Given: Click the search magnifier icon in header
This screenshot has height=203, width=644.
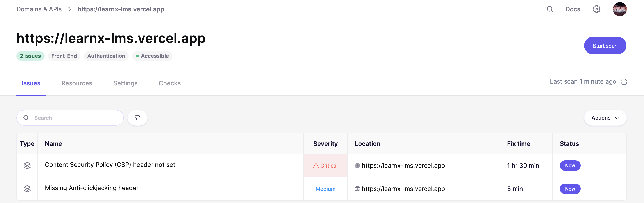Looking at the screenshot, I should [549, 9].
